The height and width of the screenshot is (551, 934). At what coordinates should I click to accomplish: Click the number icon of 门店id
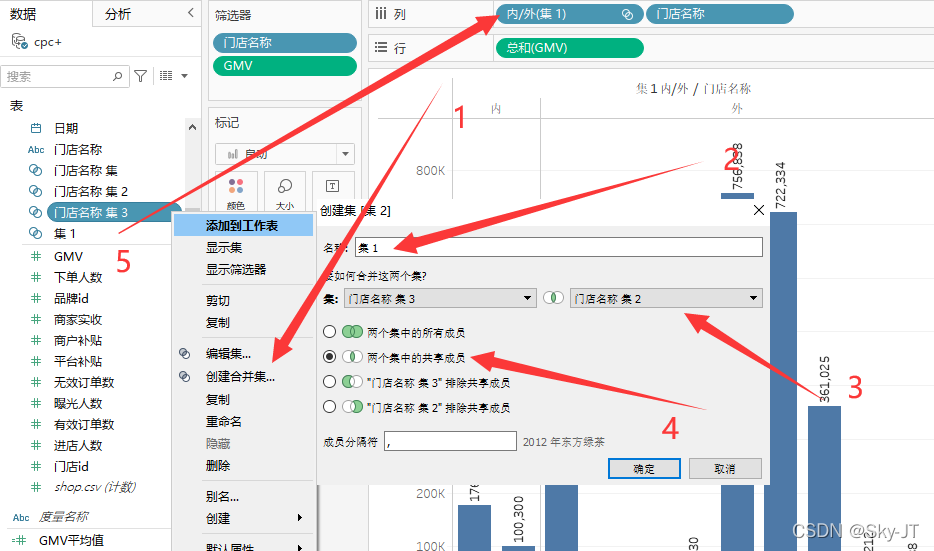(x=36, y=466)
